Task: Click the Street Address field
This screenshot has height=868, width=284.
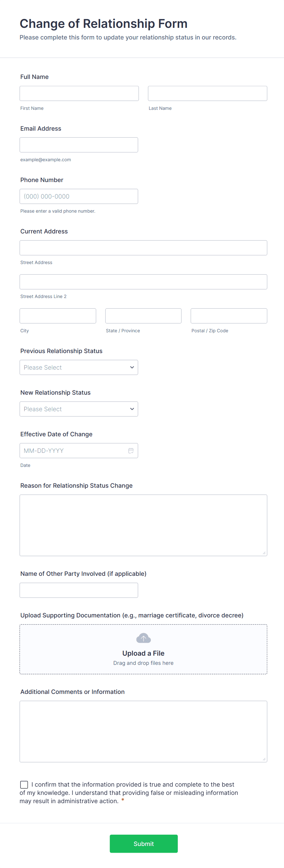Action: pos(143,248)
